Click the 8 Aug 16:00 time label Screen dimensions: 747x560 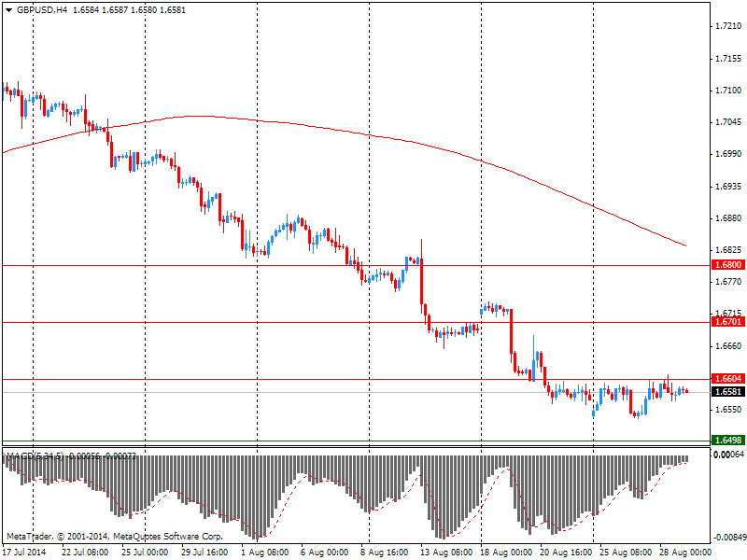(x=385, y=553)
